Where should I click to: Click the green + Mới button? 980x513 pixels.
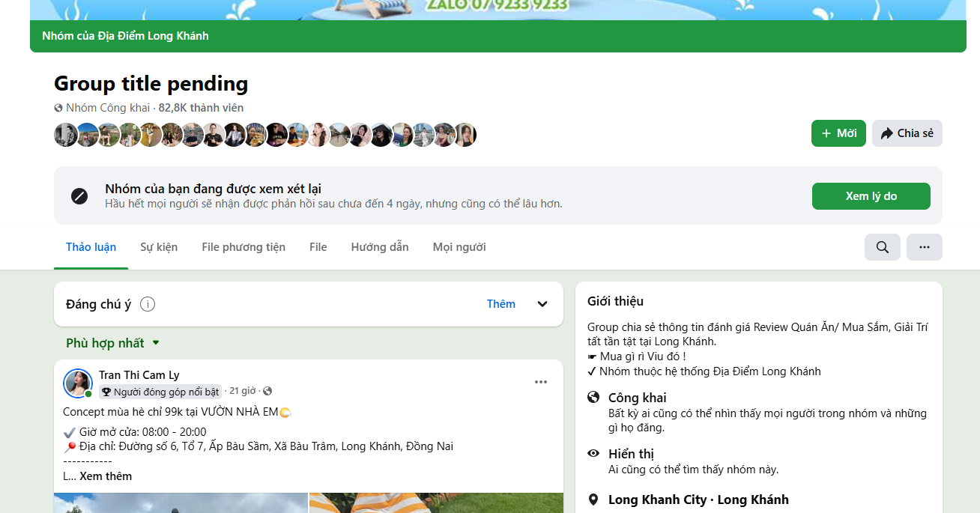click(x=838, y=133)
